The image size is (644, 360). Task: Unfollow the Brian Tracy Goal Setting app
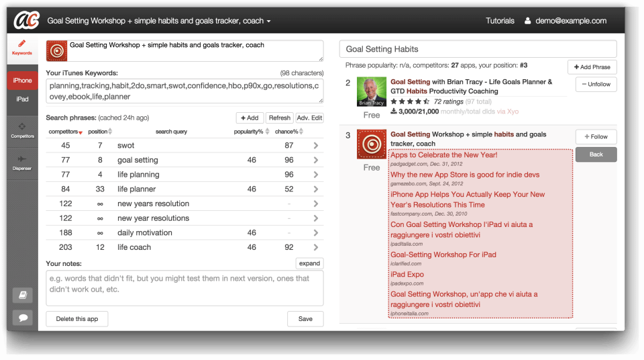pyautogui.click(x=596, y=85)
